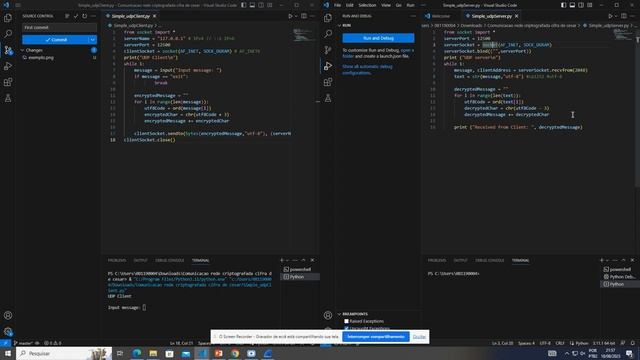640x360 pixels.
Task: Switch to Debug Console tab in right panel
Action: (489, 260)
